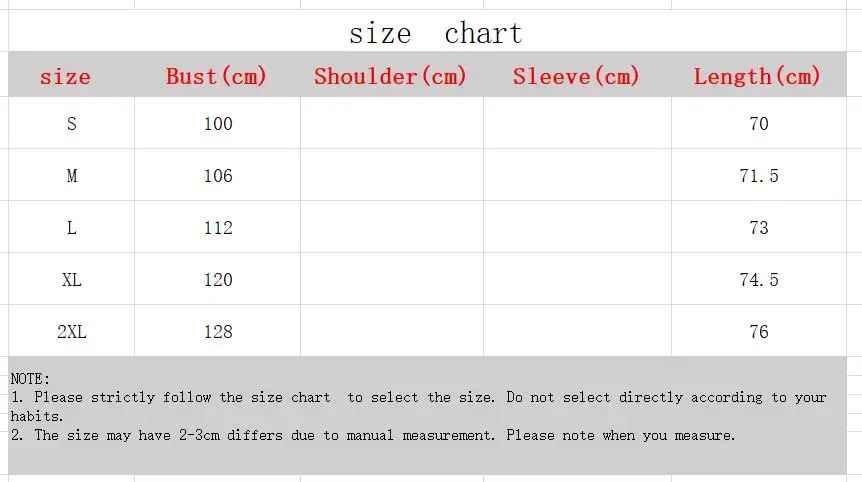This screenshot has height=482, width=862.
Task: Click the bust value 100 cell
Action: 217,124
